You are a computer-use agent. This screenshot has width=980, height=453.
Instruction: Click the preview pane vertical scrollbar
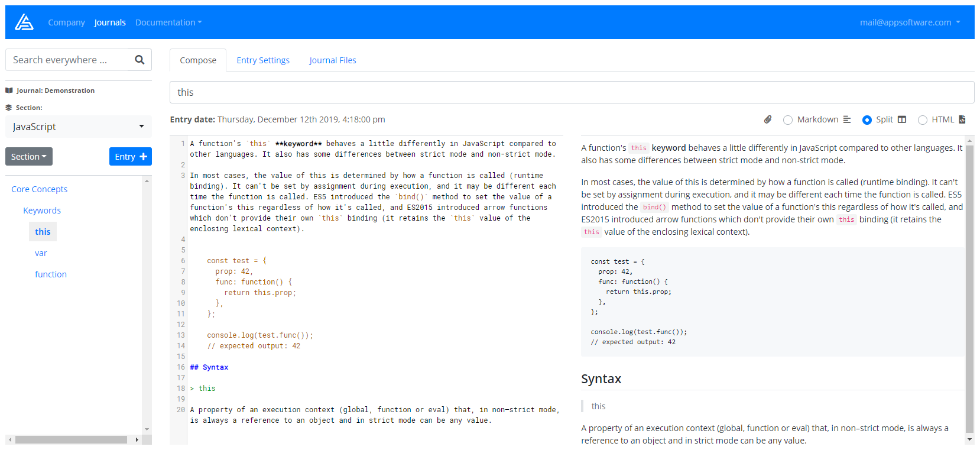pos(969,290)
